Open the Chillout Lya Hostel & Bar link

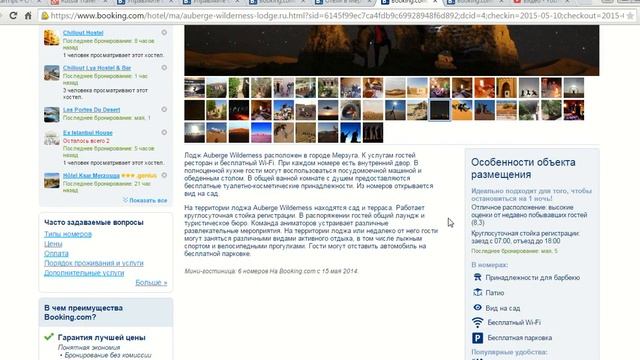pyautogui.click(x=97, y=68)
